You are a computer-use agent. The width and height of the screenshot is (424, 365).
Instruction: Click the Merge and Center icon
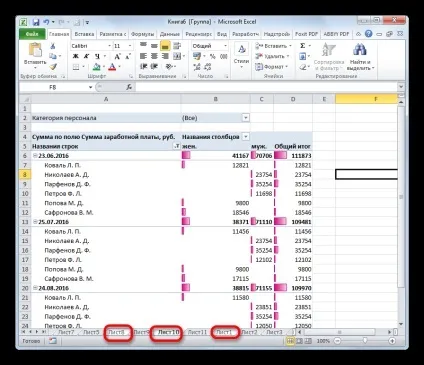coord(177,56)
